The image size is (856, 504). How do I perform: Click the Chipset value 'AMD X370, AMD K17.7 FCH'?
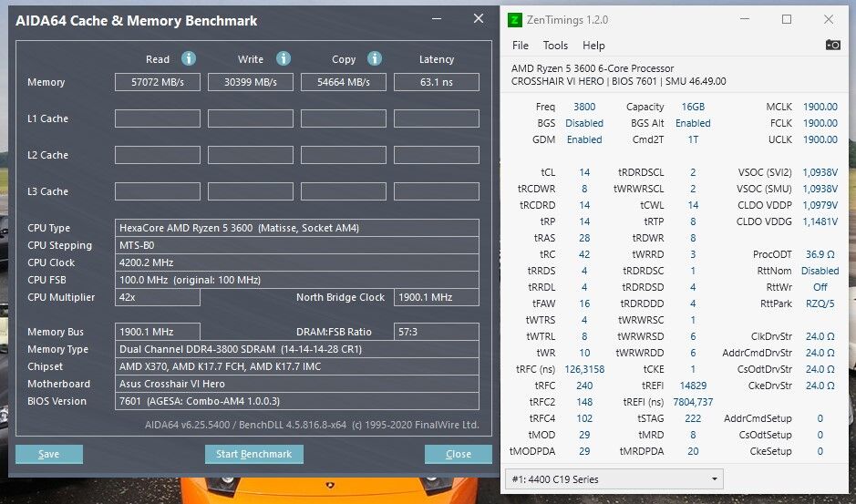(297, 366)
